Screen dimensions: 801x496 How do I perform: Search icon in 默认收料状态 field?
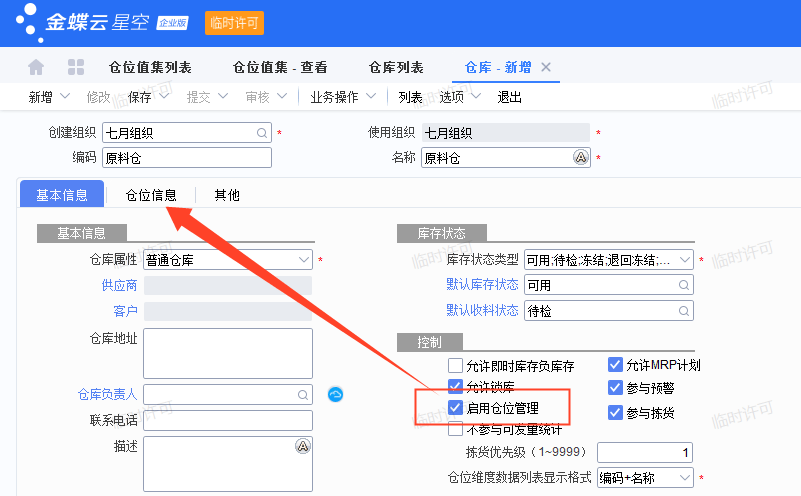684,311
